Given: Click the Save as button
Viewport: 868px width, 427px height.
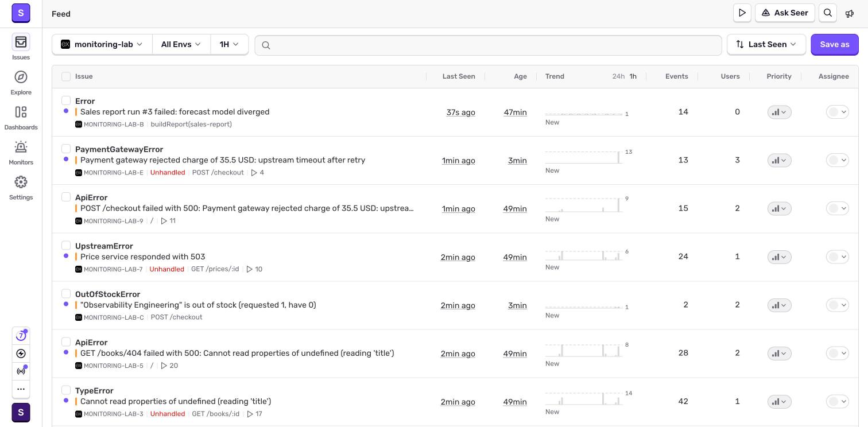Looking at the screenshot, I should coord(834,44).
